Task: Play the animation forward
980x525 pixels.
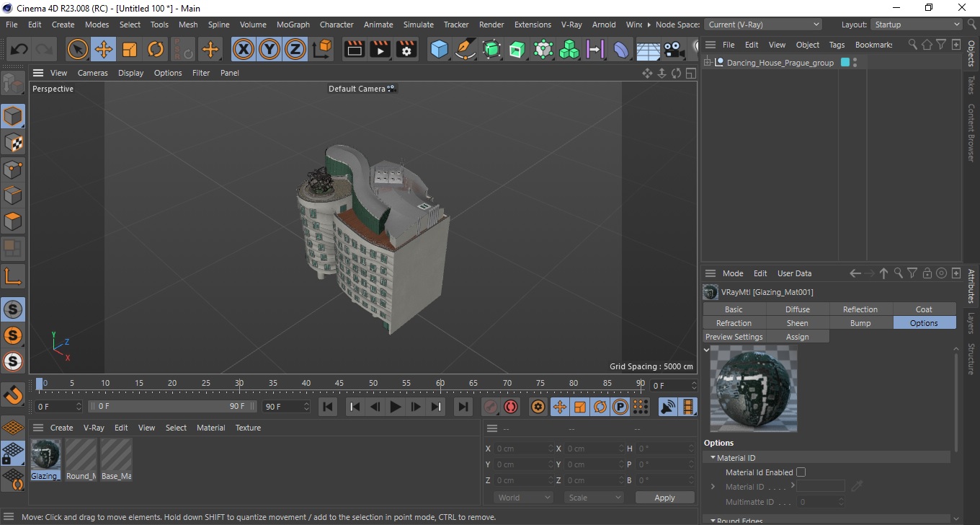Action: pyautogui.click(x=395, y=407)
